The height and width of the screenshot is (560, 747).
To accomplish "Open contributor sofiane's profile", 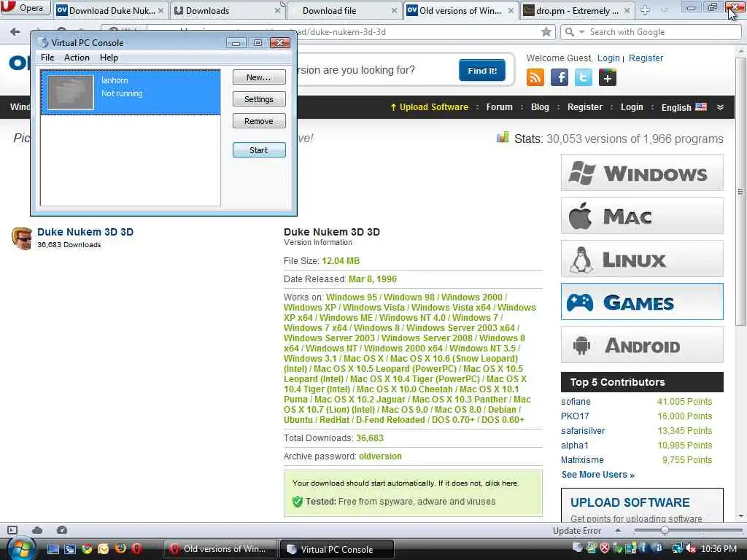I will click(576, 402).
